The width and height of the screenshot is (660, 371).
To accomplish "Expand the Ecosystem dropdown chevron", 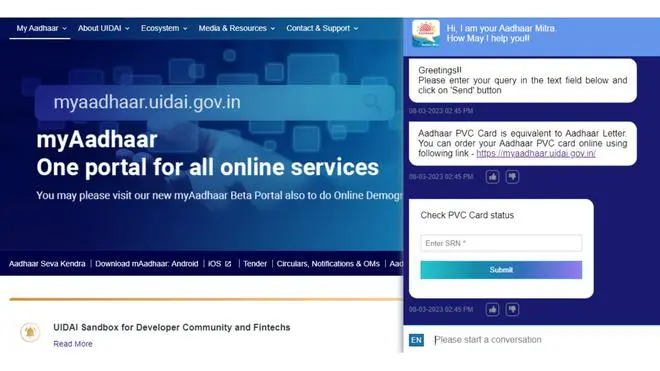I will click(185, 29).
